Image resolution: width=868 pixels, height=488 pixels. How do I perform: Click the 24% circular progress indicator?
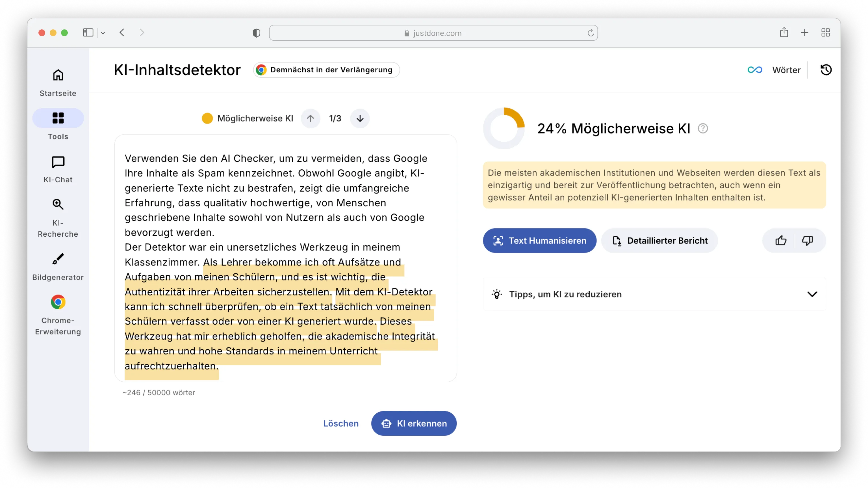(x=504, y=128)
